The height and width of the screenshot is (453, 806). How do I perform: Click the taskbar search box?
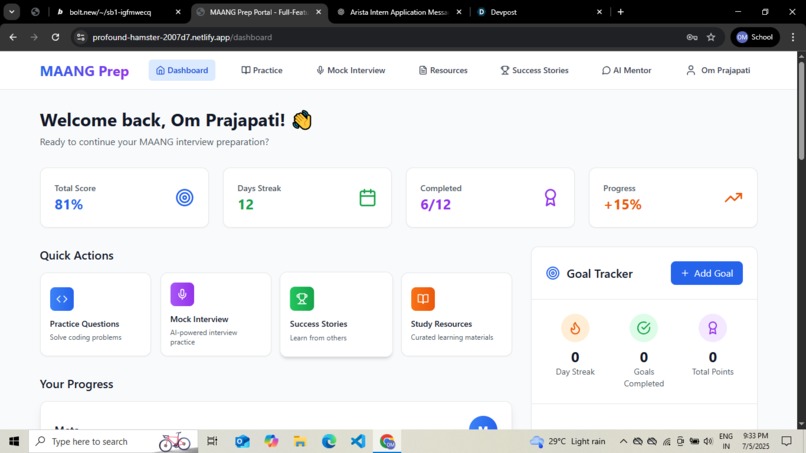(x=113, y=441)
